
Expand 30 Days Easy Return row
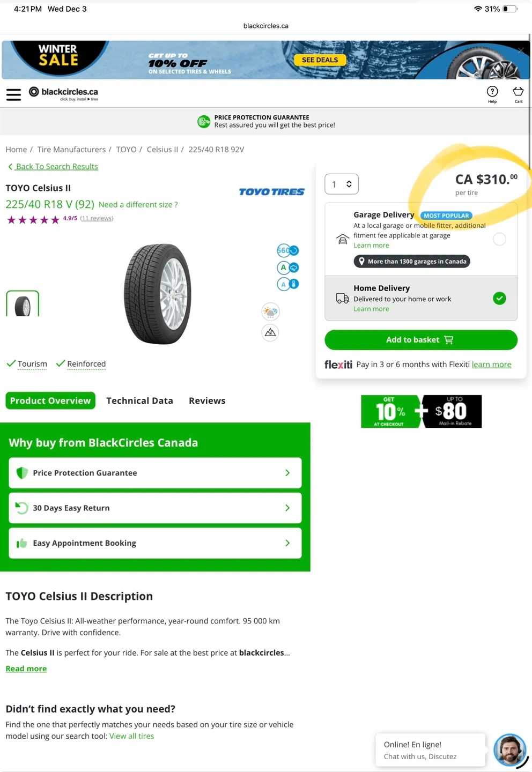click(155, 508)
